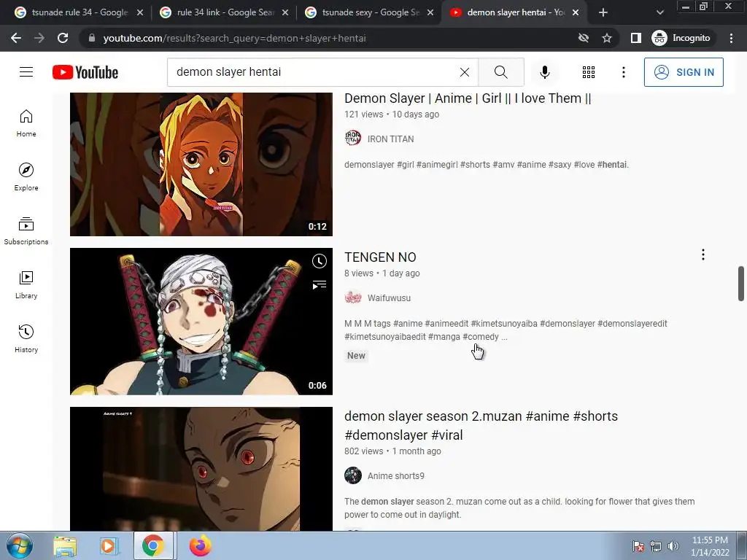
Task: Open Windows Explorer from the taskbar
Action: click(65, 546)
